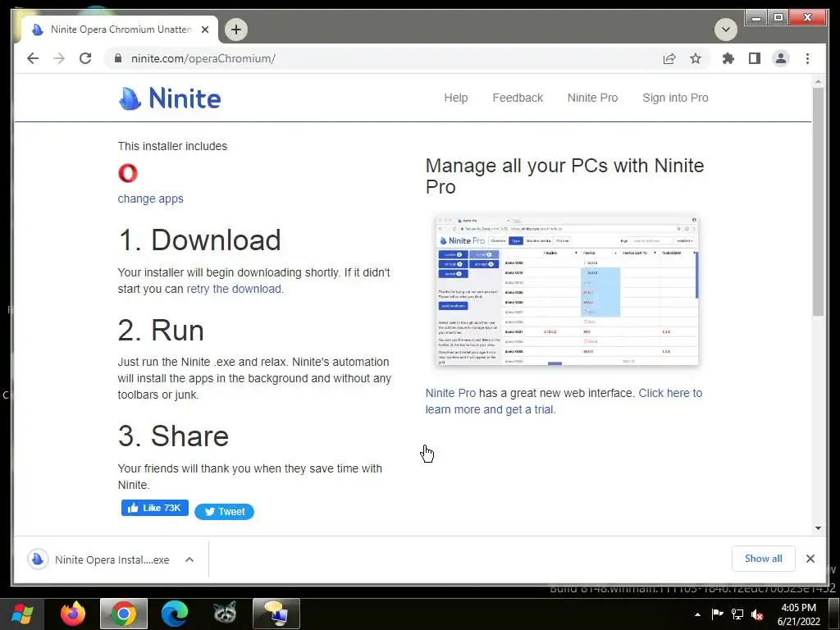Click here to learn more link
Viewport: 840px width, 630px height.
point(564,401)
